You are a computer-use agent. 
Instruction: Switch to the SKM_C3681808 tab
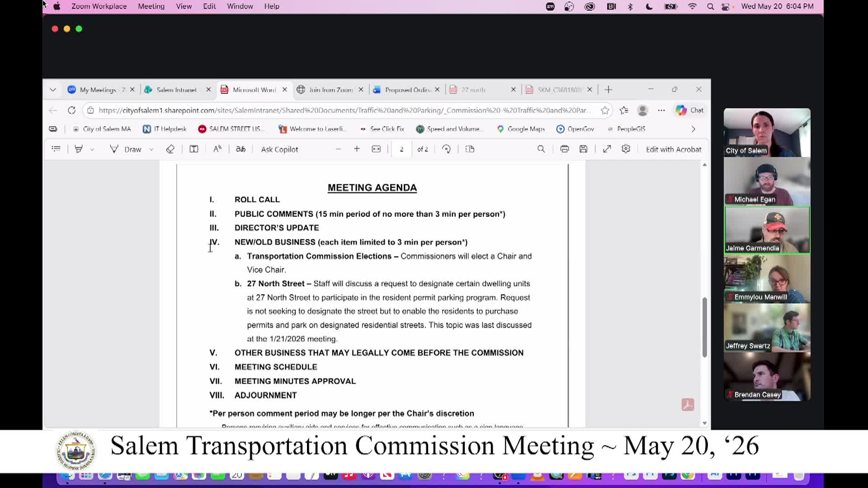(x=559, y=89)
